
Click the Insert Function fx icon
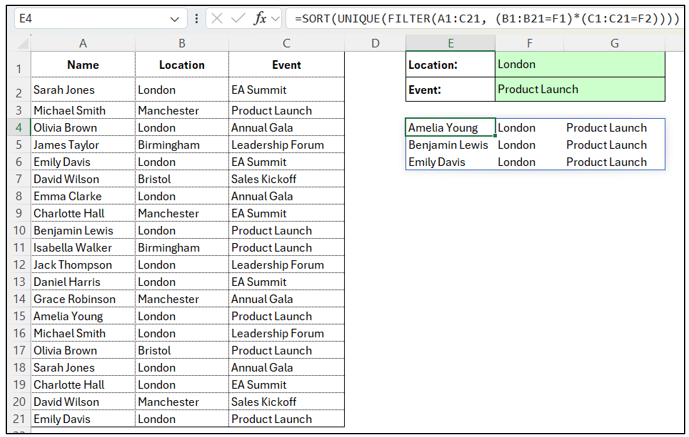(259, 18)
